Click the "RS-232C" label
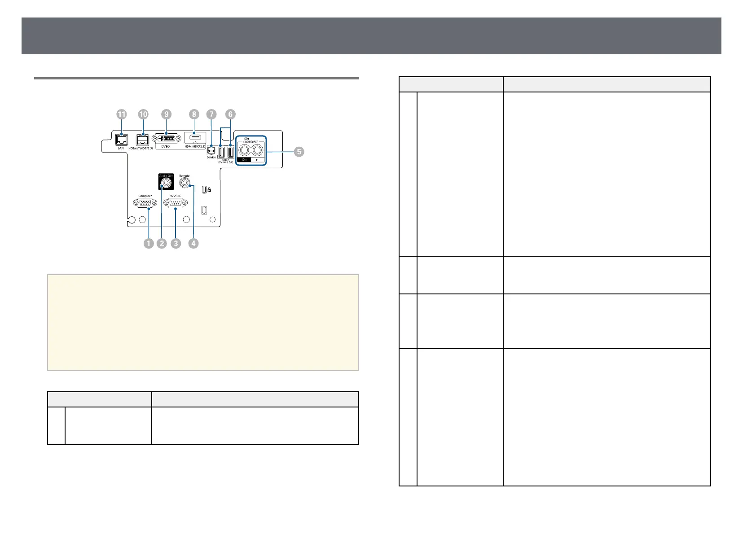This screenshot has width=756, height=534. coord(175,196)
